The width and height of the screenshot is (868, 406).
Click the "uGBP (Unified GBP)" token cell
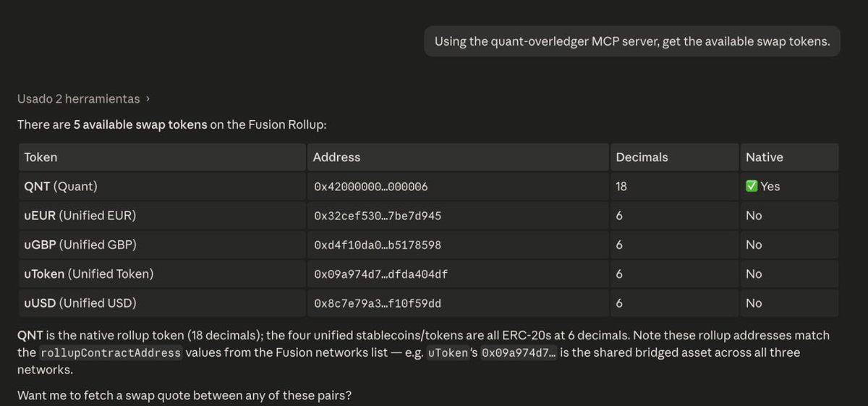click(x=162, y=245)
